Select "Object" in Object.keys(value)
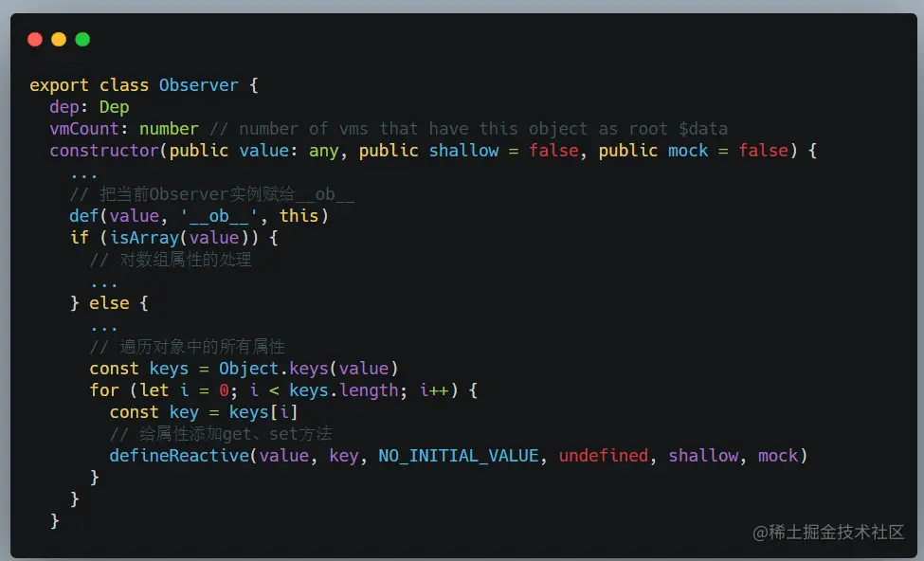 tap(248, 369)
